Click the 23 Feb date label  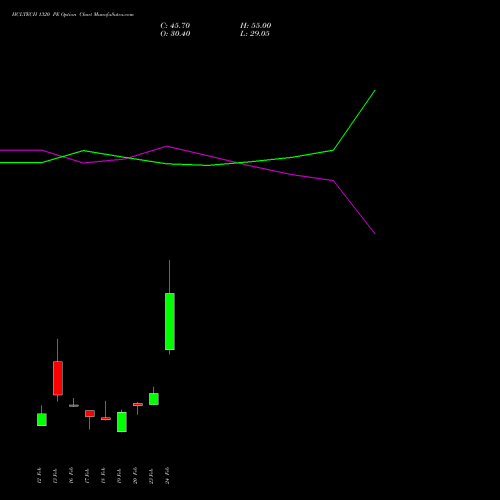(151, 475)
